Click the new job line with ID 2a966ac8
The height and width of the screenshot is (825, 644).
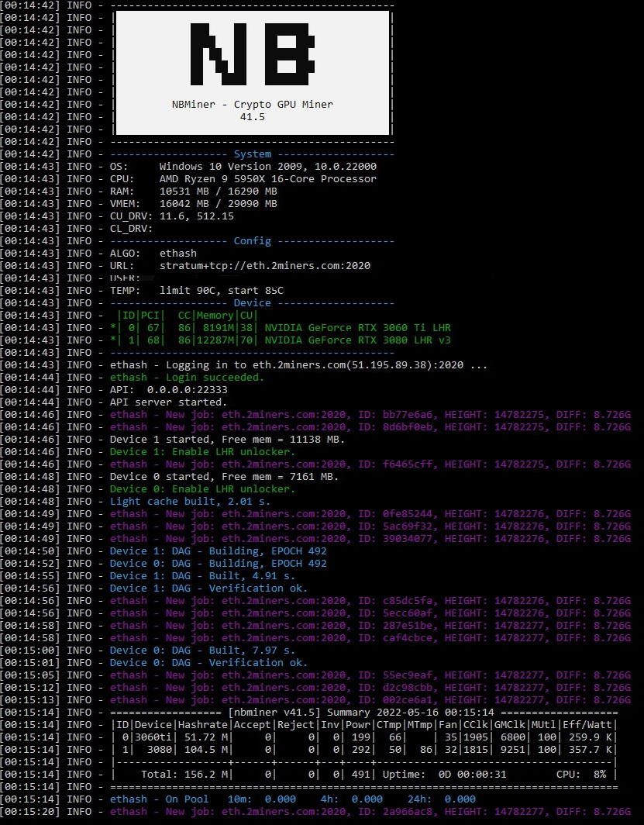coord(370,812)
